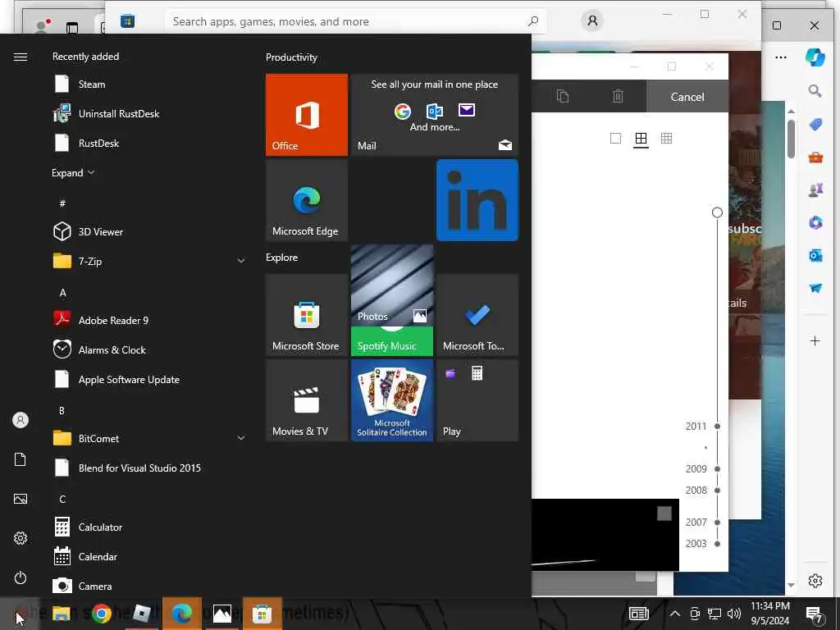Open the Camera app

tap(148, 586)
